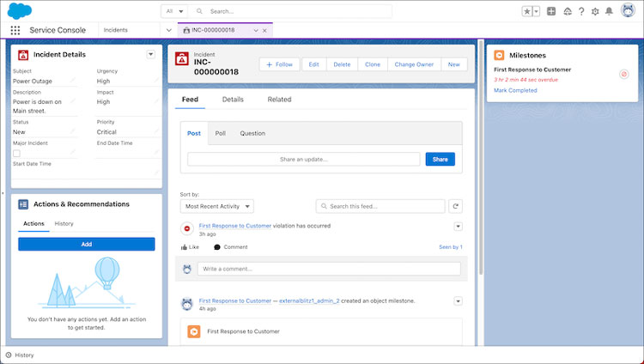Image resolution: width=644 pixels, height=364 pixels.
Task: Click the blue Add button
Action: coord(86,244)
